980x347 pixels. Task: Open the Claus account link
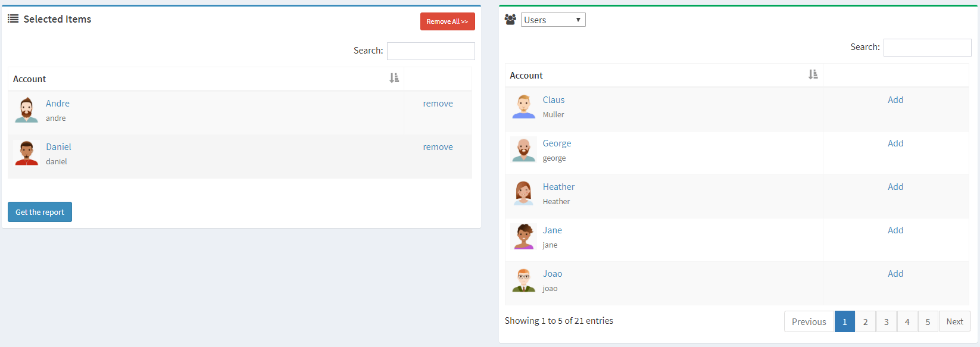point(554,100)
